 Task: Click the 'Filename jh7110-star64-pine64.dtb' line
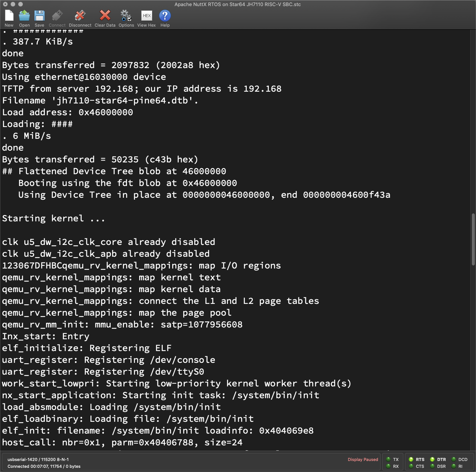click(100, 101)
